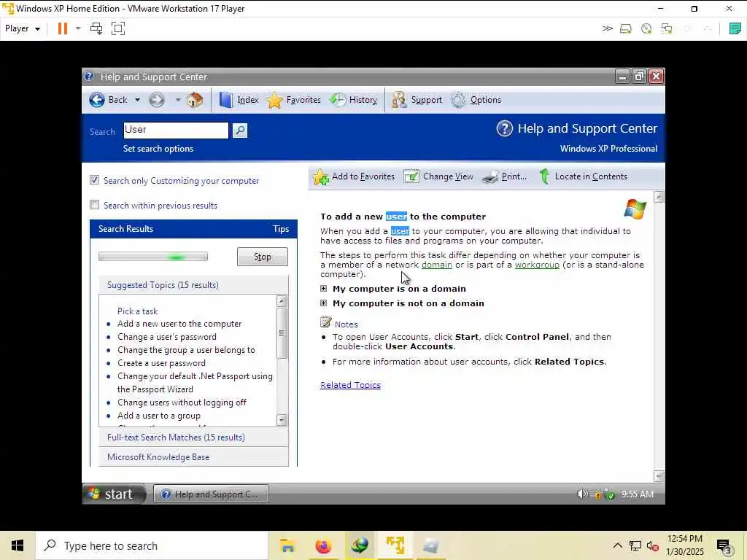
Task: Open File Explorer from the taskbar
Action: (287, 545)
